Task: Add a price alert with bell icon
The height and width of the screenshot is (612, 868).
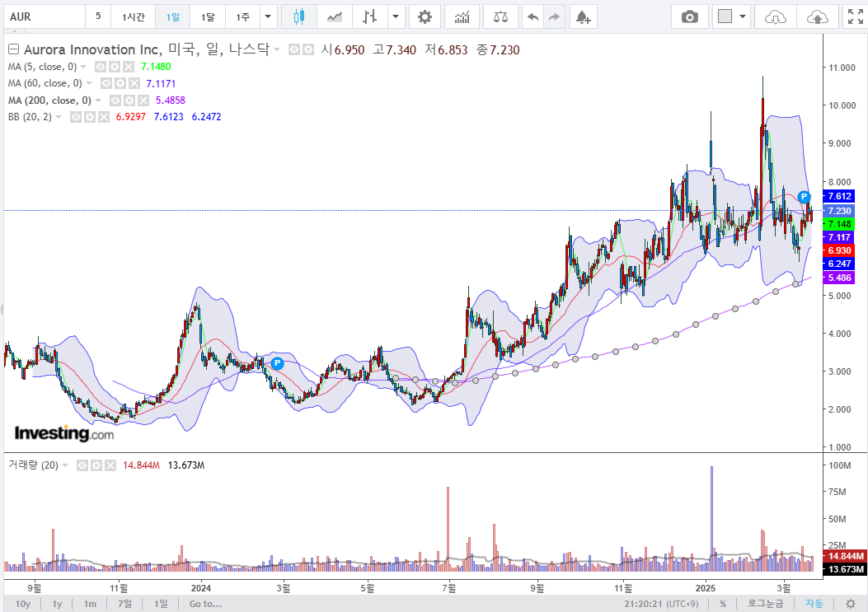Action: click(x=583, y=17)
